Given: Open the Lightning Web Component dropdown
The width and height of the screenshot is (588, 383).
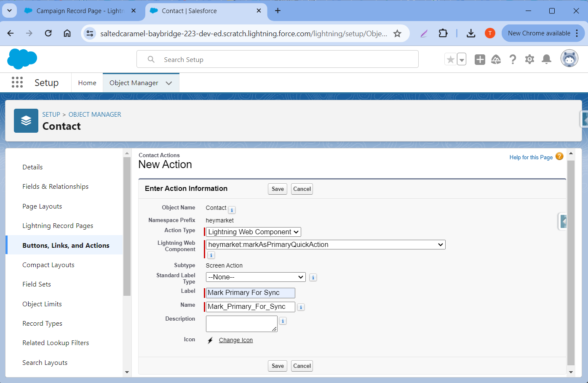Looking at the screenshot, I should click(326, 244).
